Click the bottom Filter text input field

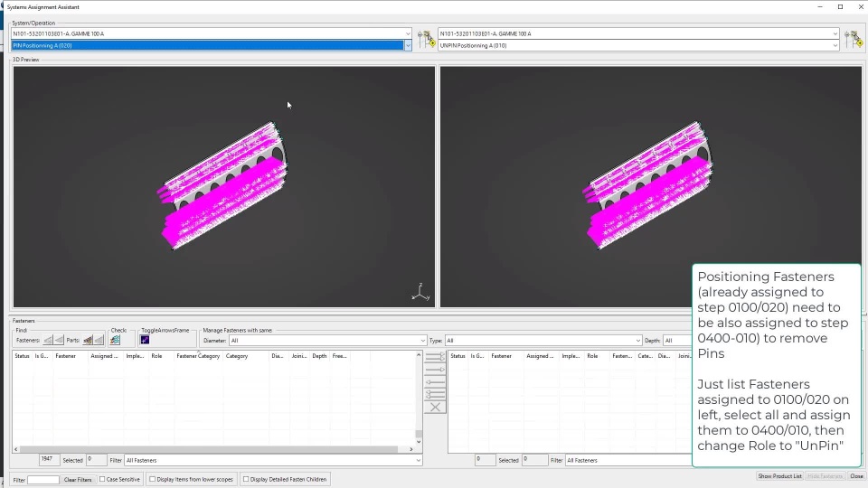tap(43, 480)
